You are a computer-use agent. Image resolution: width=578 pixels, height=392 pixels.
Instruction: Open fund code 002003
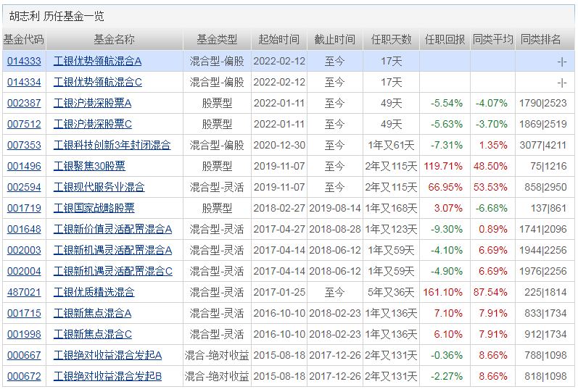(24, 251)
